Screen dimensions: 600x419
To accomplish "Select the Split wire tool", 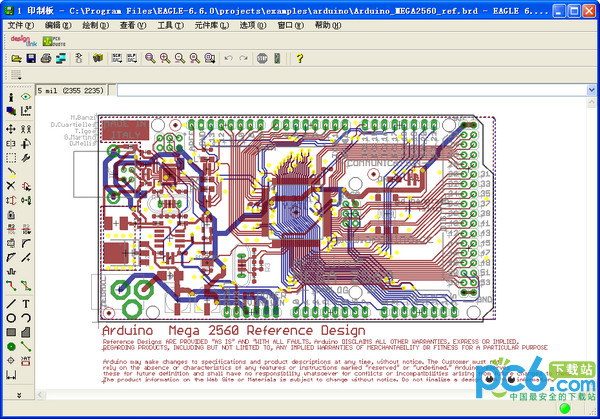I will (11, 258).
